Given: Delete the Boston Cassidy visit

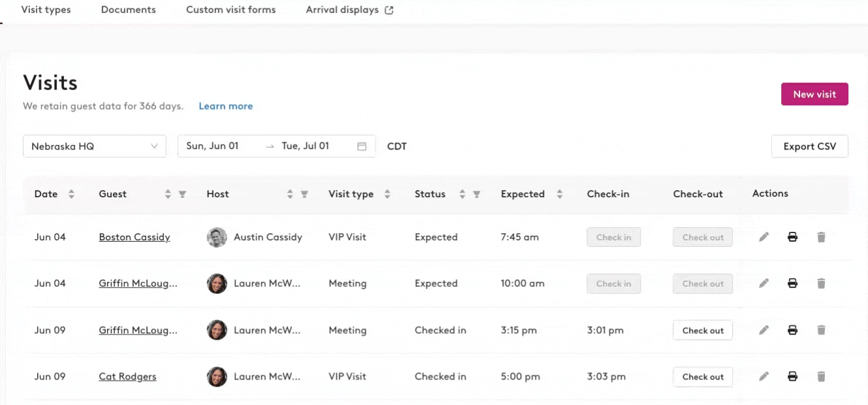Looking at the screenshot, I should tap(821, 237).
